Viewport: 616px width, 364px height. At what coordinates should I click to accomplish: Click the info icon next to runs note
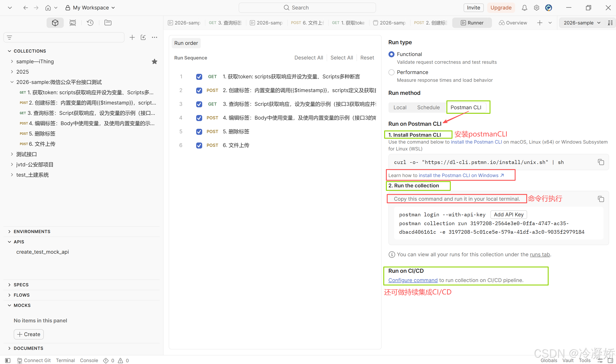click(392, 255)
